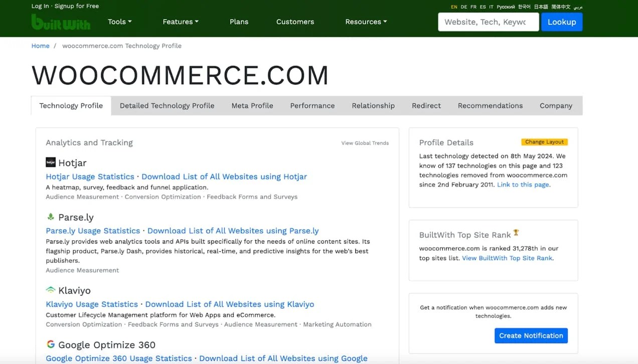638x364 pixels.
Task: Switch language to FR
Action: tap(473, 7)
